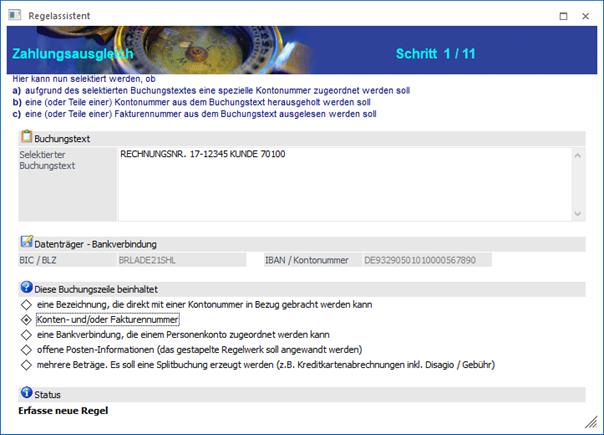Image resolution: width=604 pixels, height=435 pixels.
Task: Click the Buchungstext section icon
Action: pos(26,136)
